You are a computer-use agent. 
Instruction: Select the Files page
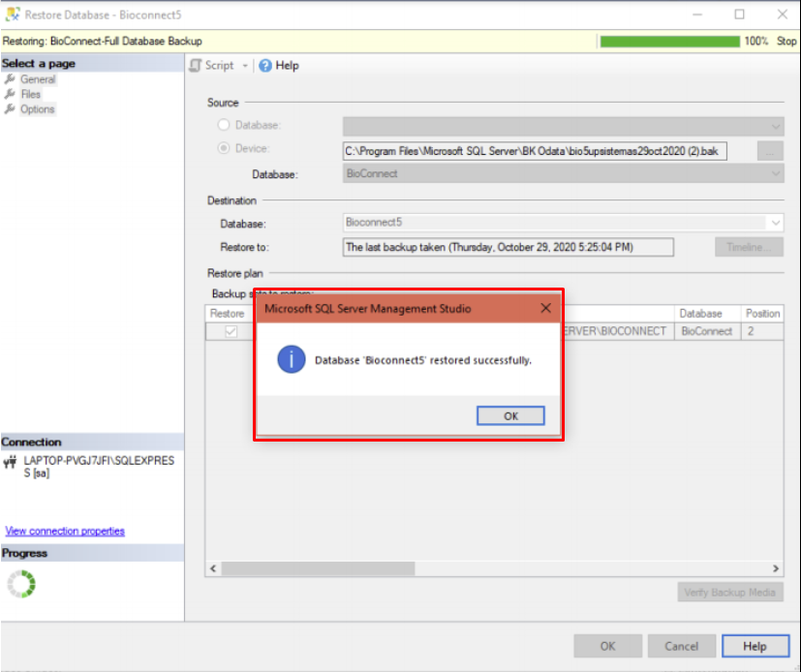coord(31,94)
